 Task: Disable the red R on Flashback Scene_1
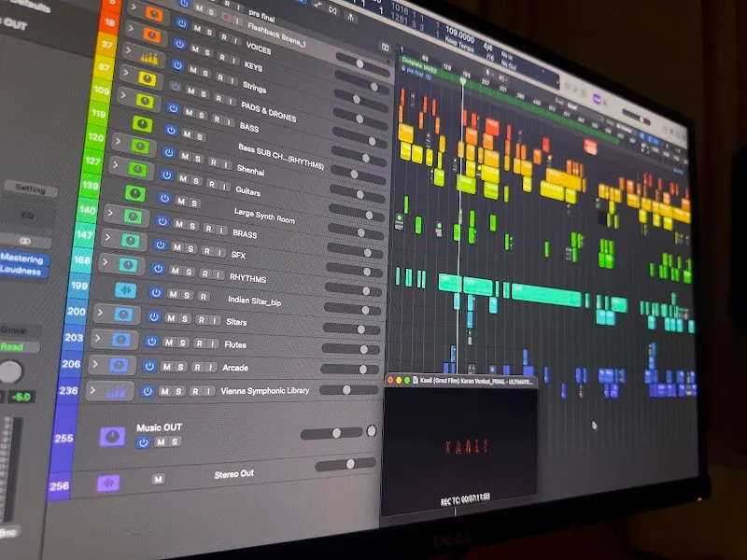(x=227, y=19)
